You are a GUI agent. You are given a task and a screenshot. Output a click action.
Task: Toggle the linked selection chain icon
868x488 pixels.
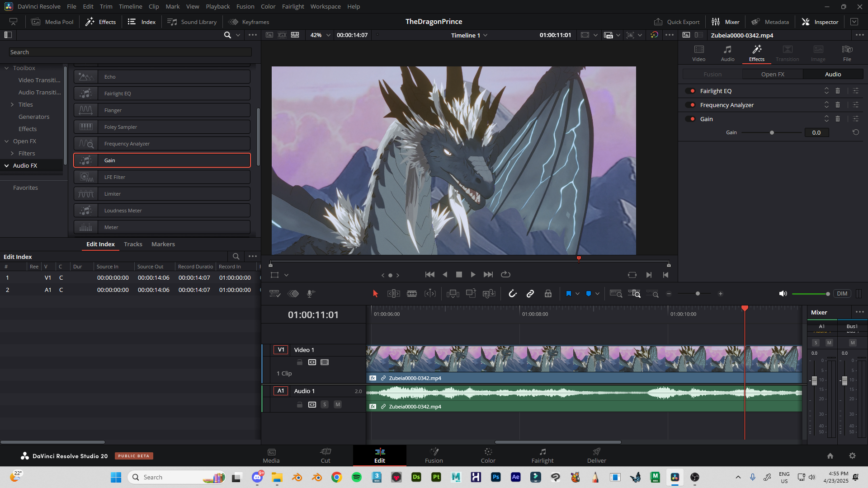coord(530,294)
